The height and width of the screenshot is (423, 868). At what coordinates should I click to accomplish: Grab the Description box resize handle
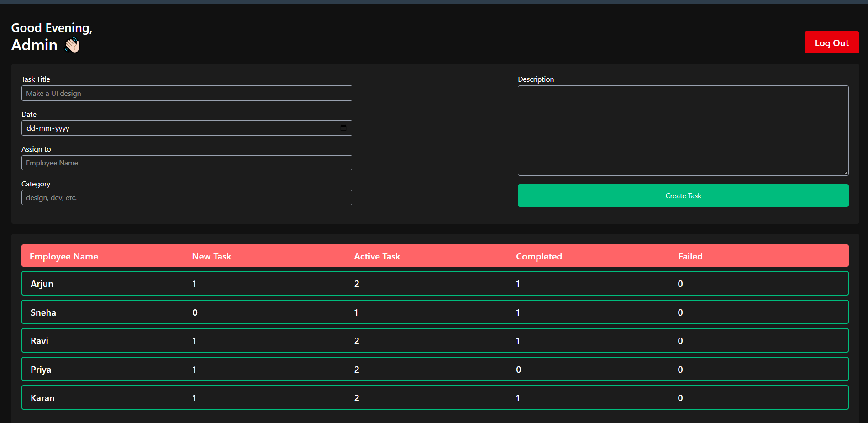coord(846,173)
